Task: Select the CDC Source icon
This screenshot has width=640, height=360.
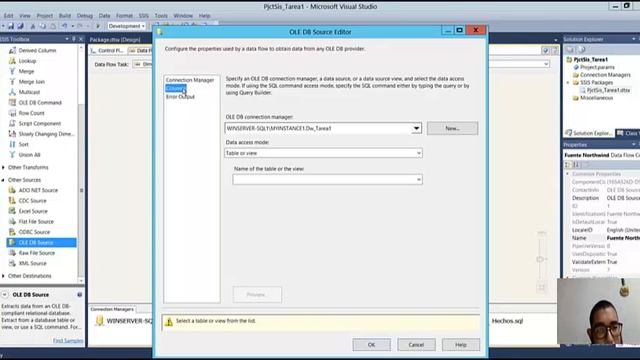Action: [12, 200]
